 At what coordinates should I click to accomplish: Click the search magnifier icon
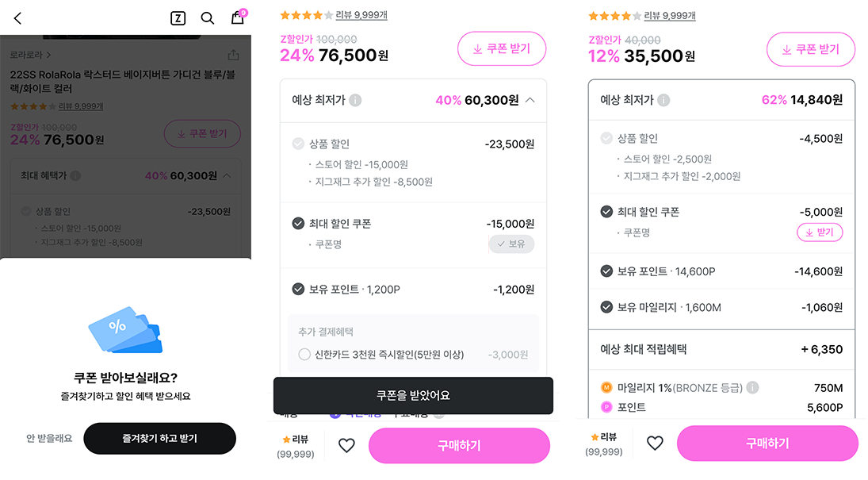click(x=208, y=18)
